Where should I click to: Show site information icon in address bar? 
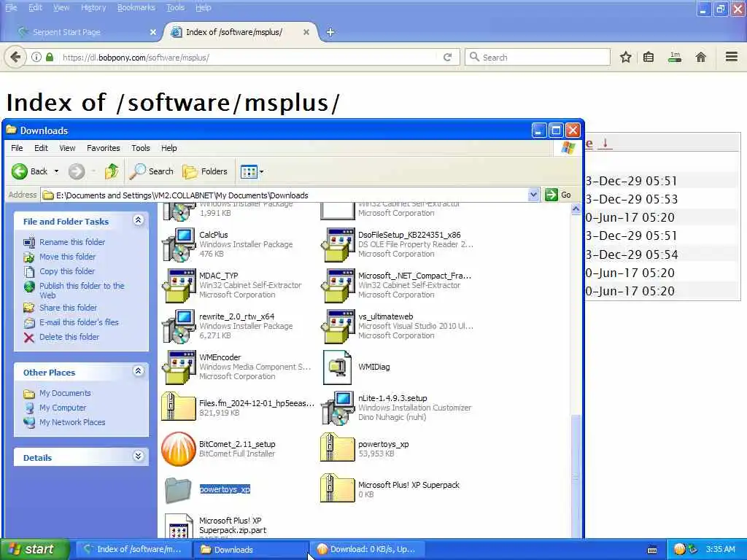click(x=36, y=57)
